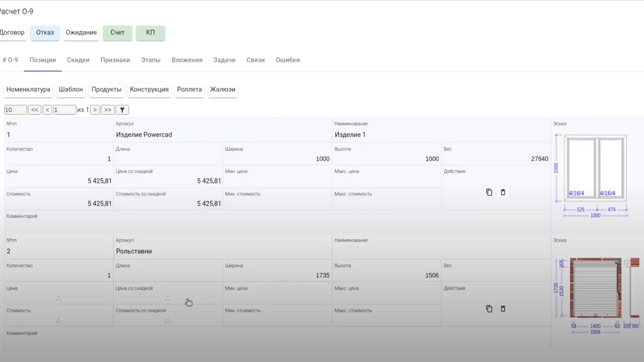This screenshot has height=362, width=644.
Task: Click the rows-per-page field showing 10
Action: [15, 110]
